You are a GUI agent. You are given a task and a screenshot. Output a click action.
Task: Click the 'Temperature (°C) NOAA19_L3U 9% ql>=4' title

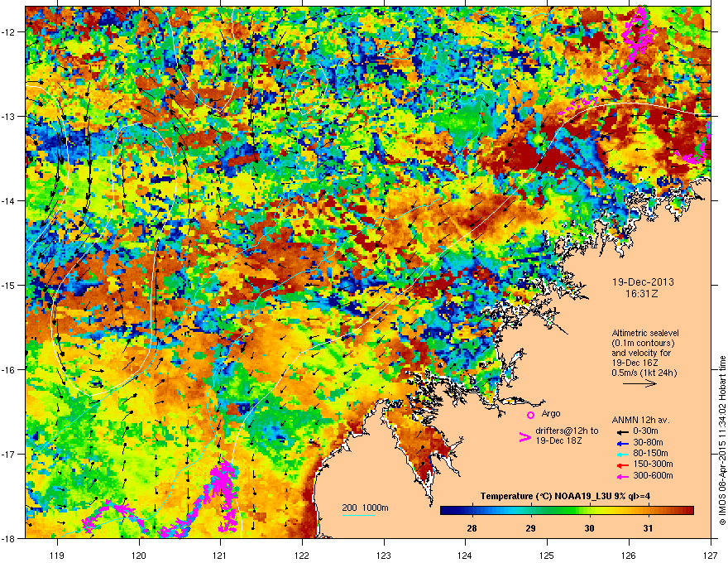click(565, 496)
